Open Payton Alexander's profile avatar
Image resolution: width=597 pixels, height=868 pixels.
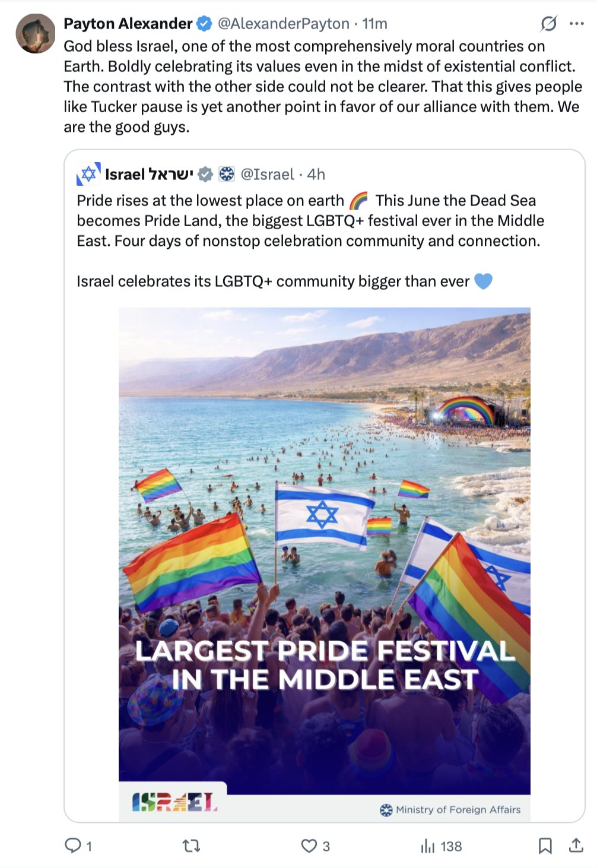tap(36, 33)
